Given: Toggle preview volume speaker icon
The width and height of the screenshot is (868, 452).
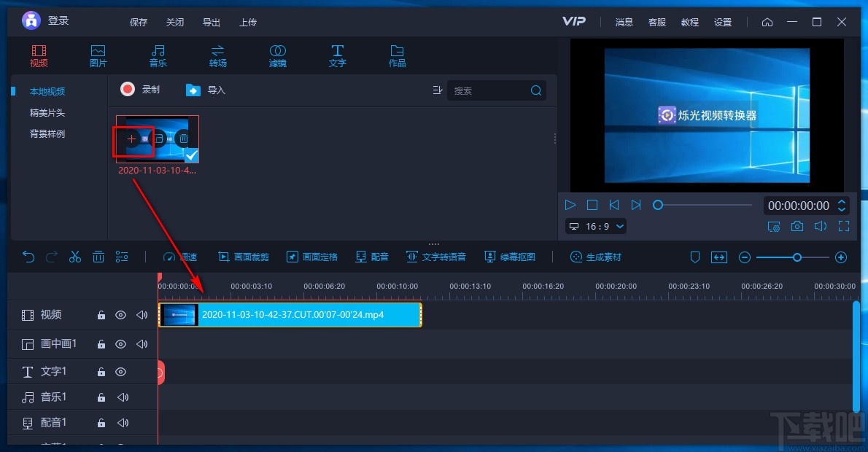Looking at the screenshot, I should point(821,226).
